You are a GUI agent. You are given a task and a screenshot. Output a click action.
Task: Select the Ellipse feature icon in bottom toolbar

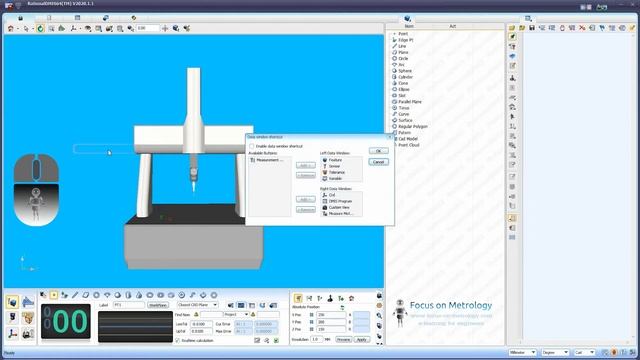point(150,295)
